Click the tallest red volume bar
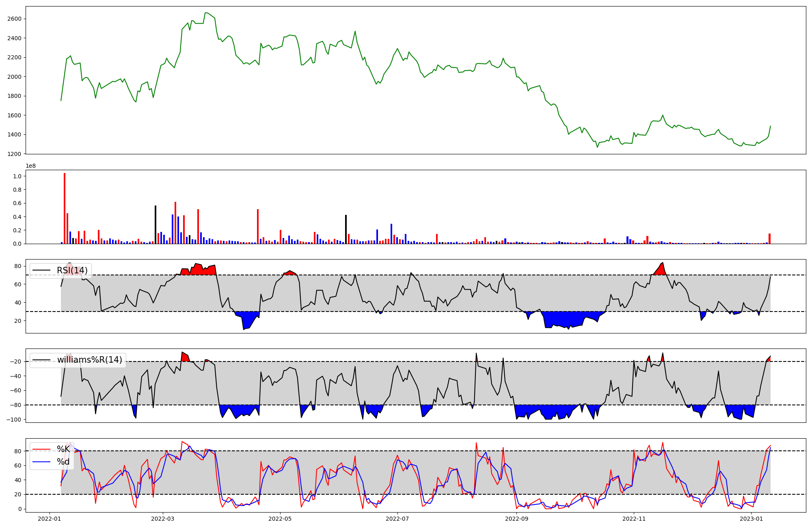812x528 pixels. [x=65, y=208]
